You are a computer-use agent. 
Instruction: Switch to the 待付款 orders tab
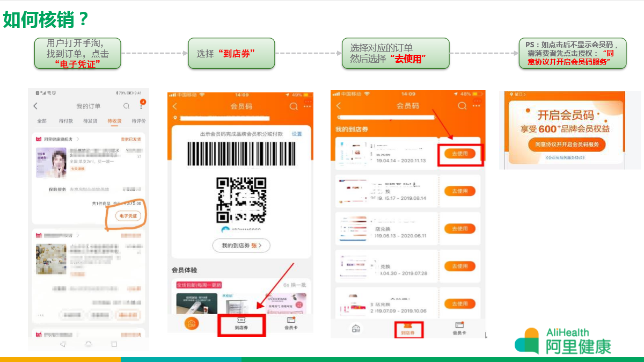65,121
